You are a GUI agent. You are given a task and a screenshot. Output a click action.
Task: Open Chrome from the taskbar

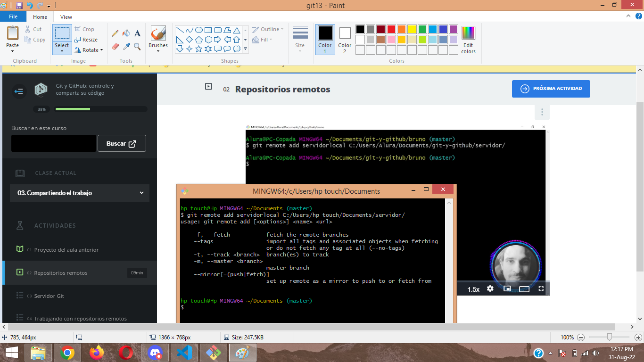(67, 353)
